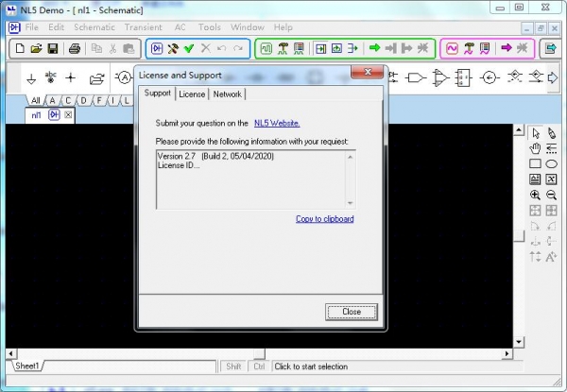Select the pencil draw tool
This screenshot has width=567, height=392.
point(551,133)
